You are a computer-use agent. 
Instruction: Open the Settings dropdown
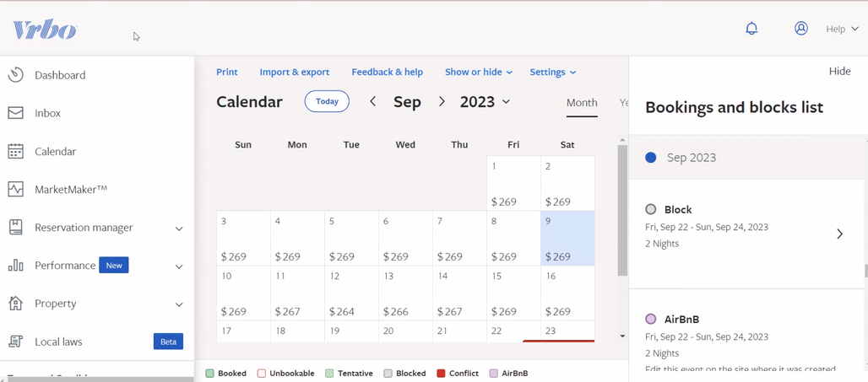552,73
